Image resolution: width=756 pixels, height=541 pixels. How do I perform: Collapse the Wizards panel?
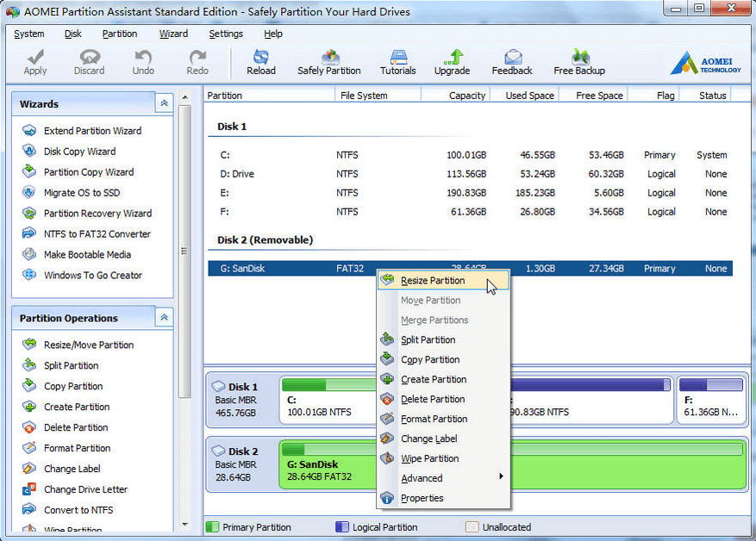point(164,103)
